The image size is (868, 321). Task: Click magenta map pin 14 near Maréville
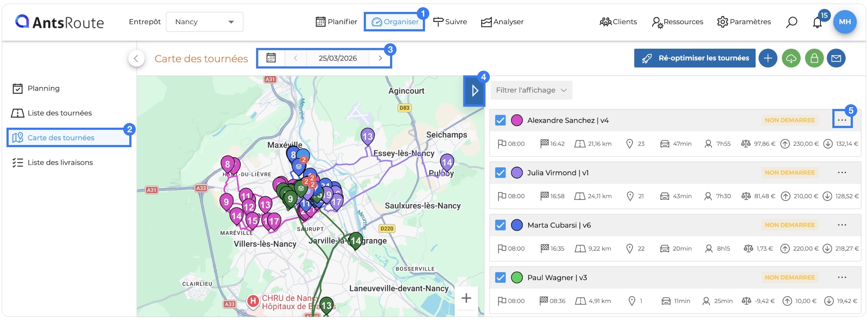[x=237, y=216]
